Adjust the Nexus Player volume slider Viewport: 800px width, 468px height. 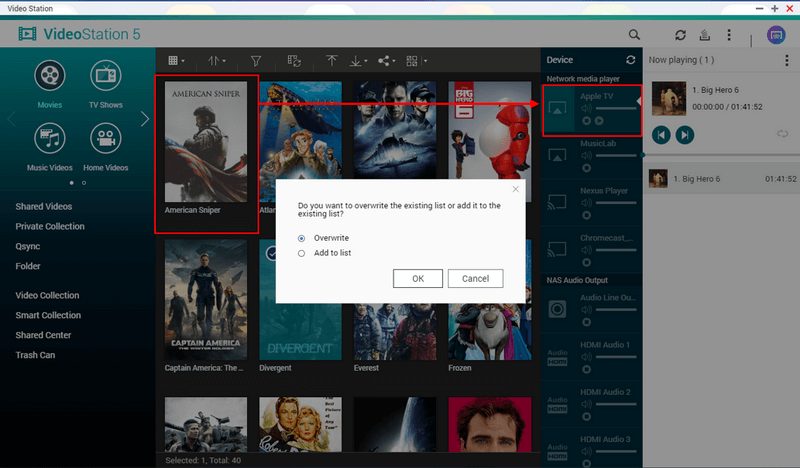(616, 203)
